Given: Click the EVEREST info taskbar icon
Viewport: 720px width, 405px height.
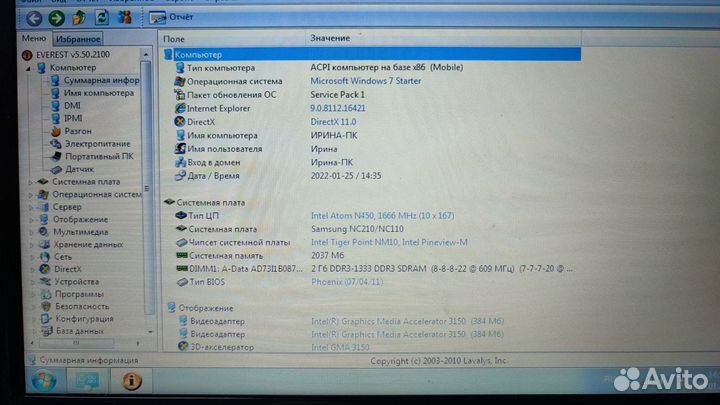Looking at the screenshot, I should click(131, 381).
